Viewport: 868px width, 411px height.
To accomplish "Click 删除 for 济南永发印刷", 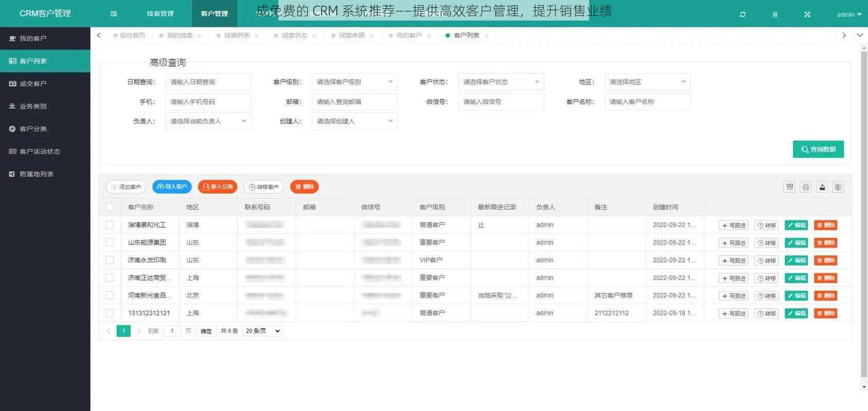I will [x=826, y=260].
